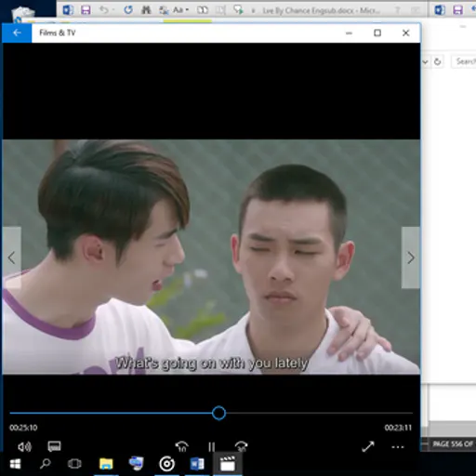Click the video frame to toggle controls
Viewport: 476px width, 476px height.
[x=211, y=258]
